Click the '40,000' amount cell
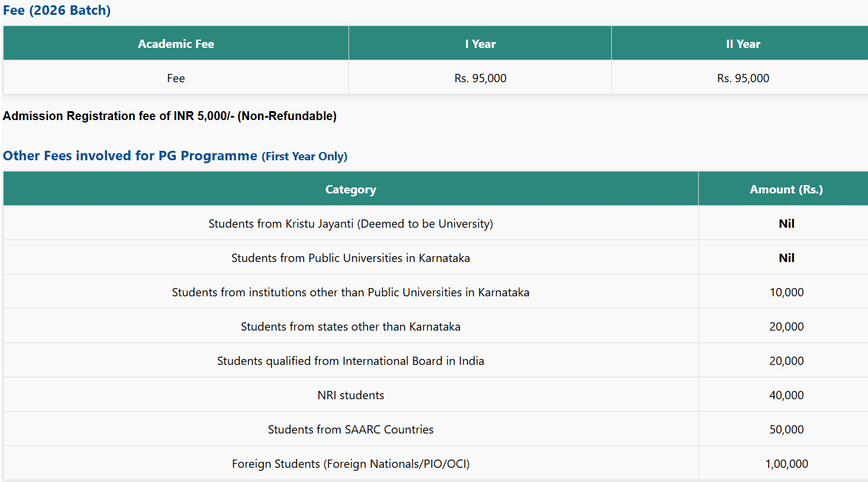The width and height of the screenshot is (868, 482). (x=786, y=395)
